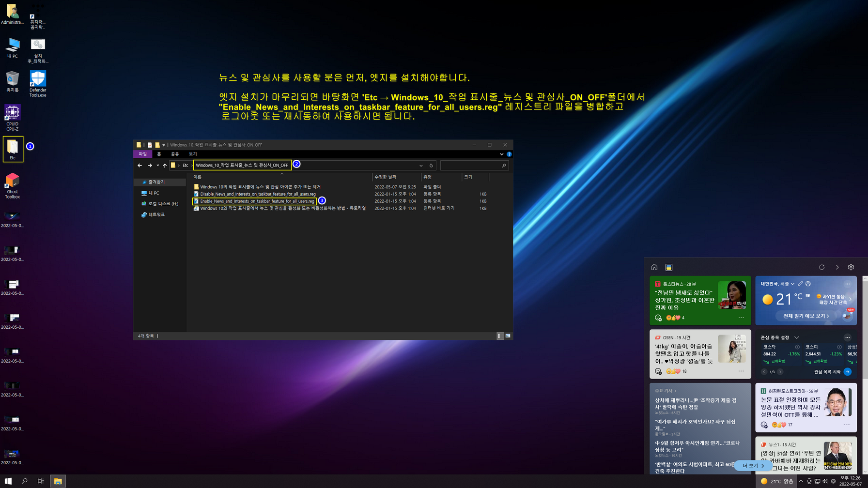Image resolution: width=868 pixels, height=488 pixels.
Task: Expand the Explorer ribbon chevron
Action: (501, 154)
